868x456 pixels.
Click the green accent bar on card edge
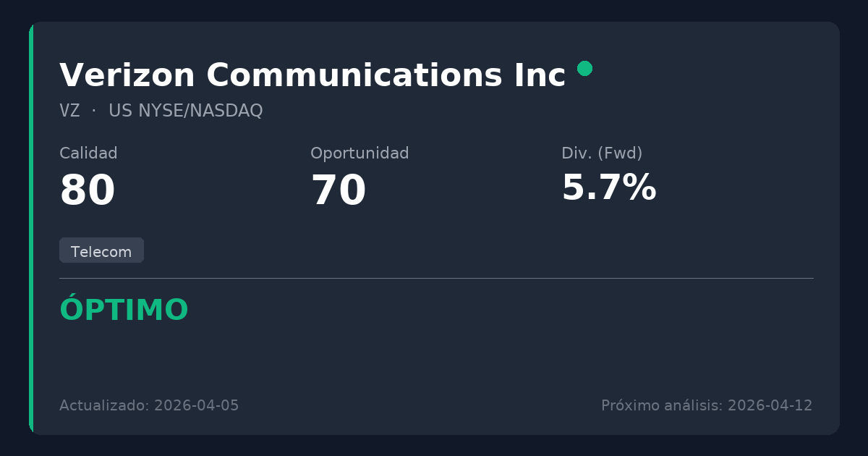(31, 228)
